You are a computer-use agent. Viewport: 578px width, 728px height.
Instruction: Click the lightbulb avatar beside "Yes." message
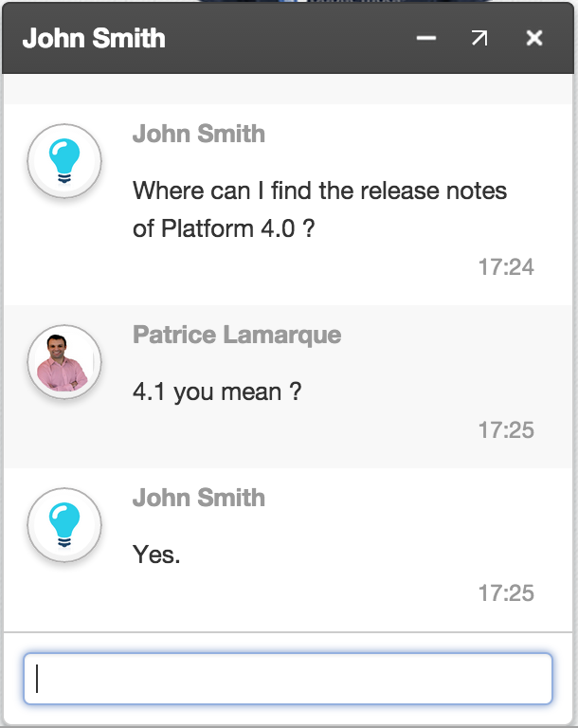(x=64, y=525)
